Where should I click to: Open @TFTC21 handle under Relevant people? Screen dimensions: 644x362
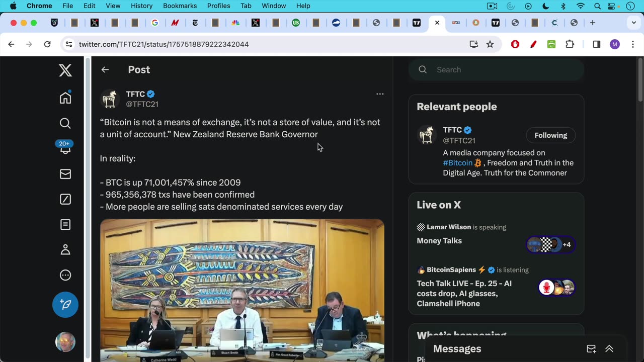[459, 141]
